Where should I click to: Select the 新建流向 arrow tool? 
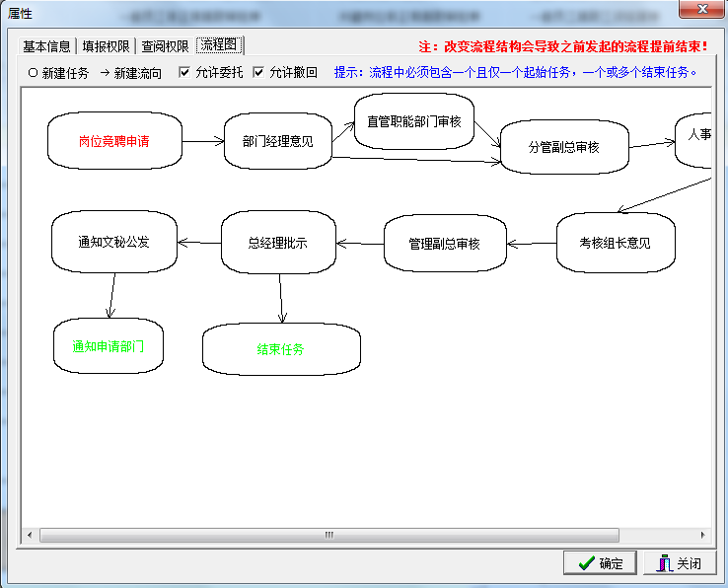click(x=131, y=73)
